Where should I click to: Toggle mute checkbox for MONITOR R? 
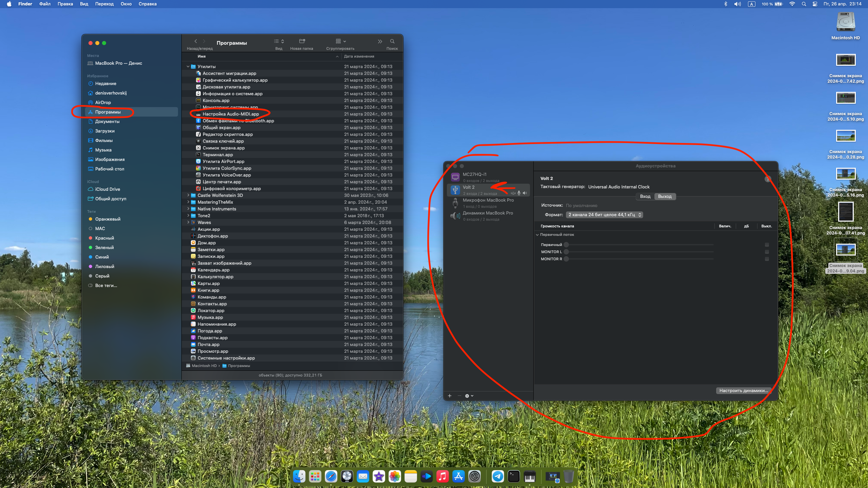pos(767,259)
